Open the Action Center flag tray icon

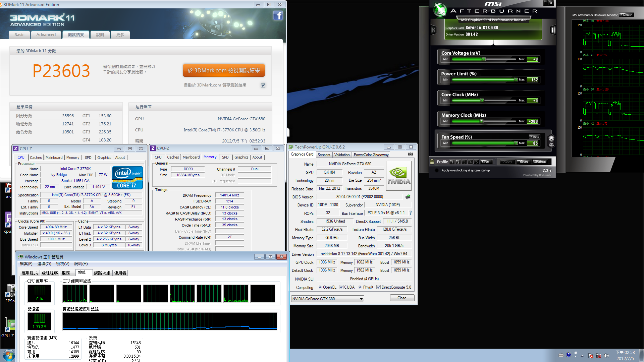[x=590, y=356]
